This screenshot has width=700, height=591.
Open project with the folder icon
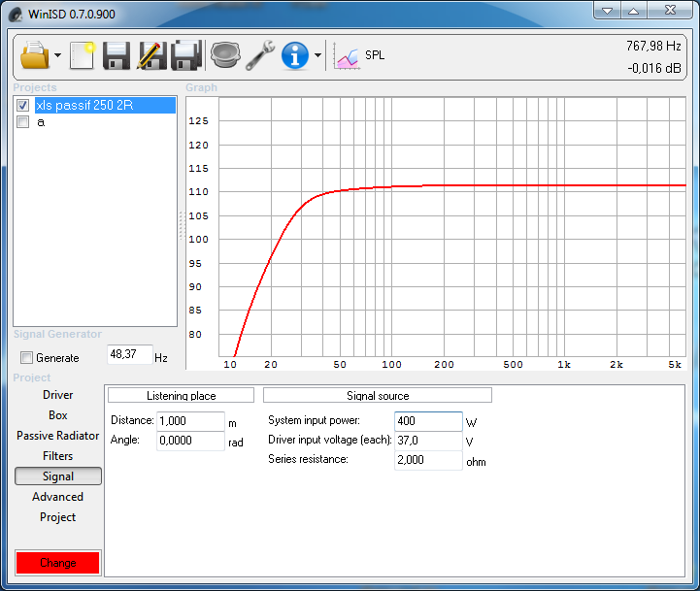click(x=34, y=55)
